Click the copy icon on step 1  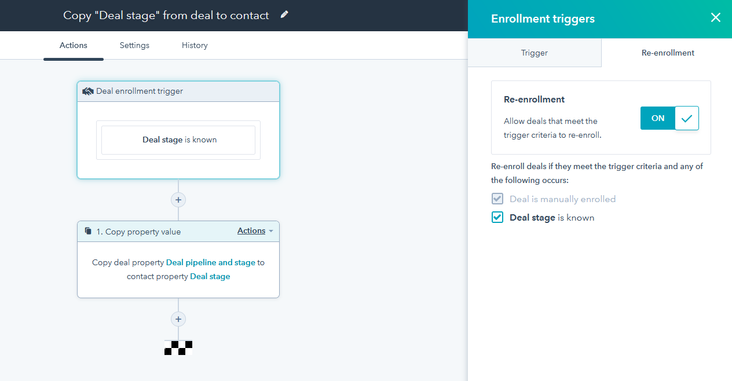coord(88,231)
